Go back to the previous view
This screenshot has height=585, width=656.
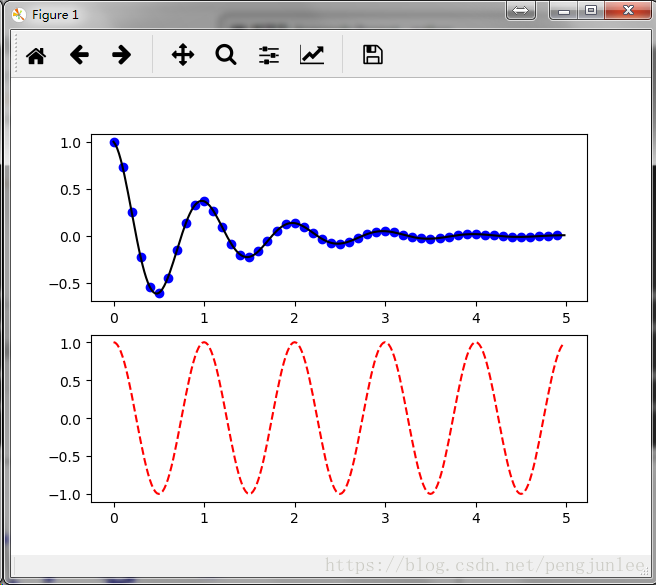point(79,55)
